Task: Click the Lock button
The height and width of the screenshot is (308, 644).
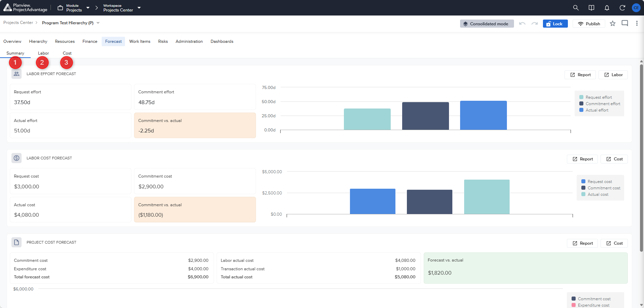Action: point(555,24)
